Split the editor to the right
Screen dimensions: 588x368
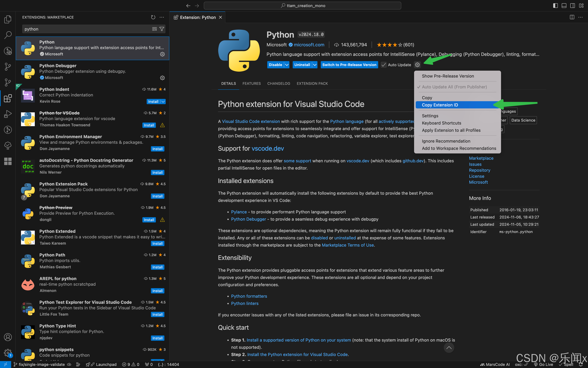click(x=572, y=17)
